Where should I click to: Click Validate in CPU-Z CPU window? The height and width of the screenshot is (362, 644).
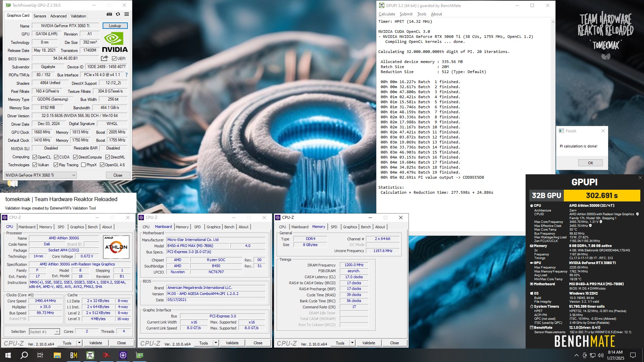[96, 343]
